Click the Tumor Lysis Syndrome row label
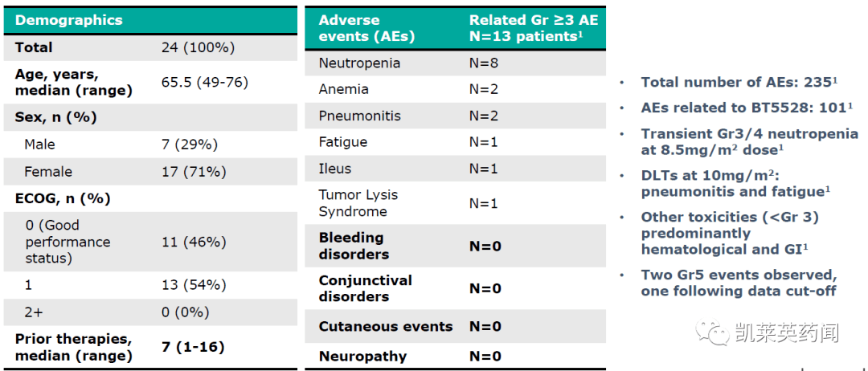Image resolution: width=868 pixels, height=371 pixels. point(358,203)
